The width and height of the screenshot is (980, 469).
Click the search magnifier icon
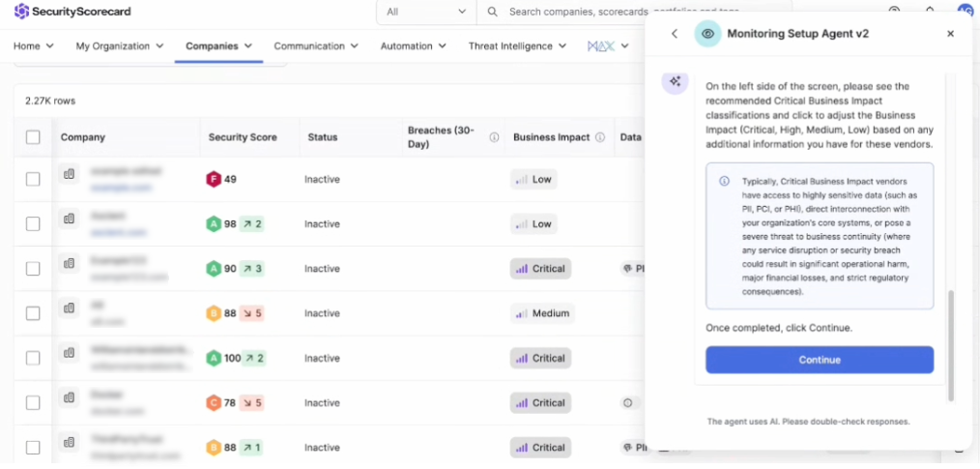493,12
